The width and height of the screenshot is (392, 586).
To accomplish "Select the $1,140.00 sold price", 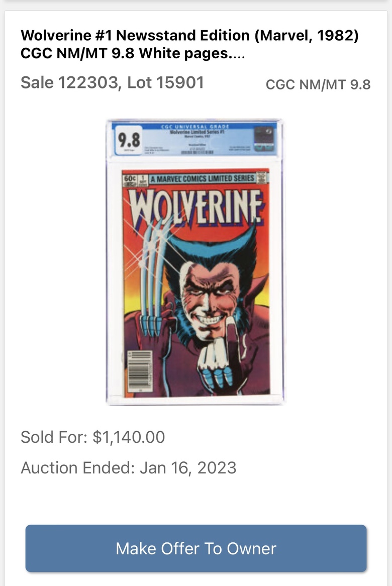I will 129,437.
